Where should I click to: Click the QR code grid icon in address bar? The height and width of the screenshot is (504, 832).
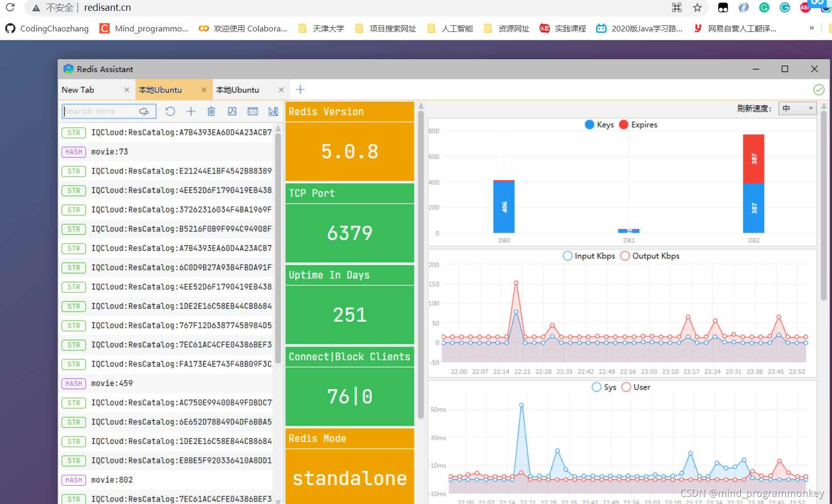tap(677, 7)
